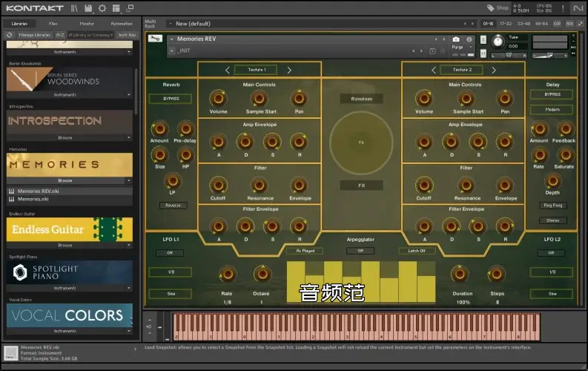The width and height of the screenshot is (588, 371).
Task: Open the KSP script button
Action: pos(558,24)
